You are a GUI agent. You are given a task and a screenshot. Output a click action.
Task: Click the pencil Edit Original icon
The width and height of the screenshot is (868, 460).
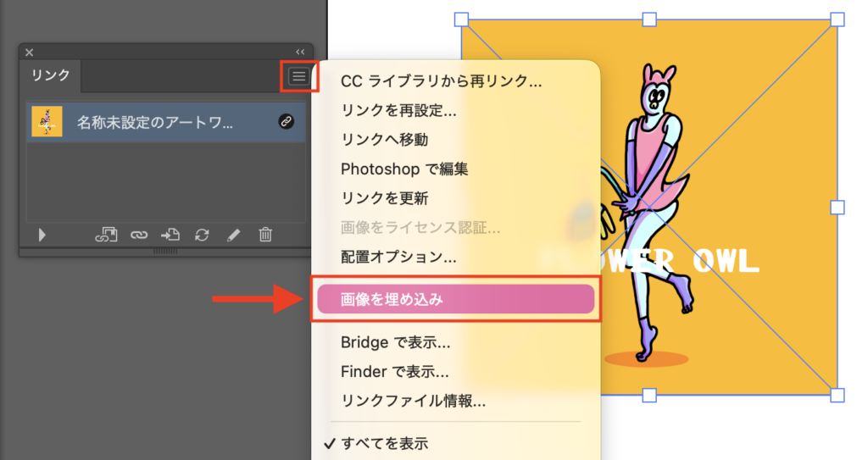233,236
